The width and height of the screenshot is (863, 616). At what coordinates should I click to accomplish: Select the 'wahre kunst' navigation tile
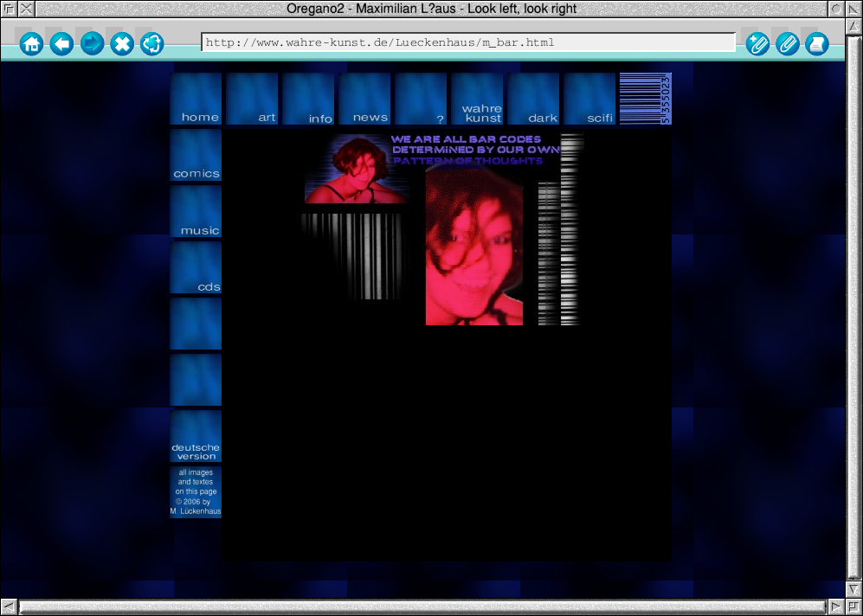pyautogui.click(x=477, y=99)
